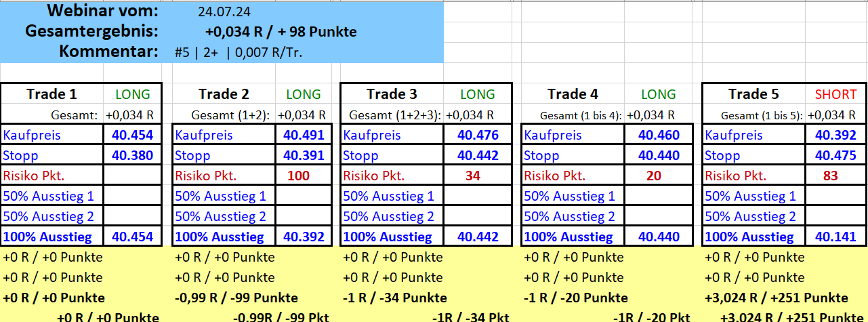The image size is (868, 322).
Task: Select Trade 4 Risiko Pkt. value 20
Action: tap(655, 176)
